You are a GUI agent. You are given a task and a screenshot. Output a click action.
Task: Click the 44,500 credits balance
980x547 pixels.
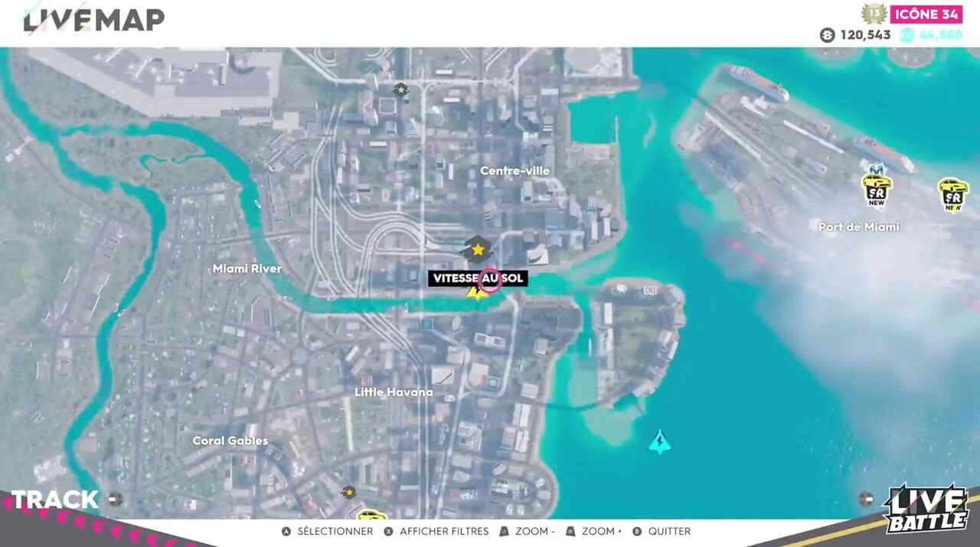pyautogui.click(x=940, y=35)
